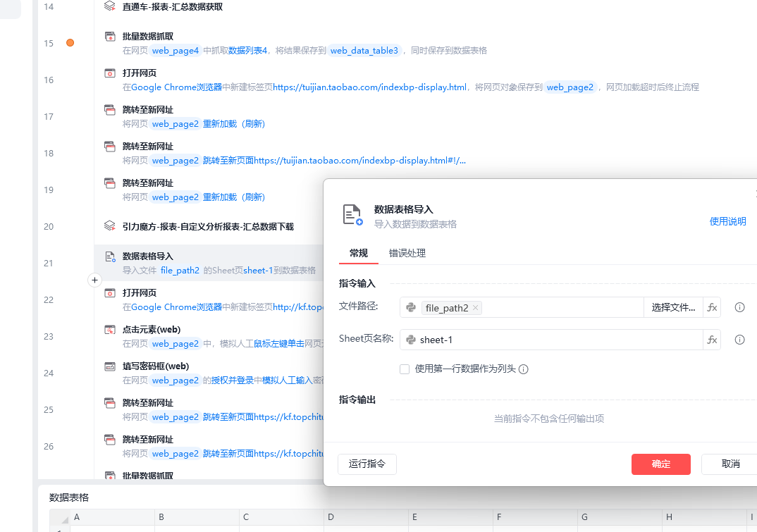Click the 数据表格 panel title

(x=69, y=497)
